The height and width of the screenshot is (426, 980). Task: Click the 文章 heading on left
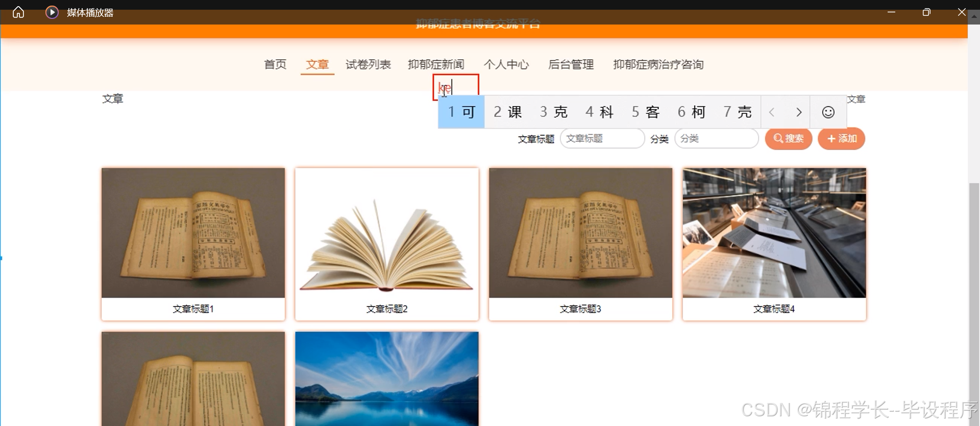(112, 99)
